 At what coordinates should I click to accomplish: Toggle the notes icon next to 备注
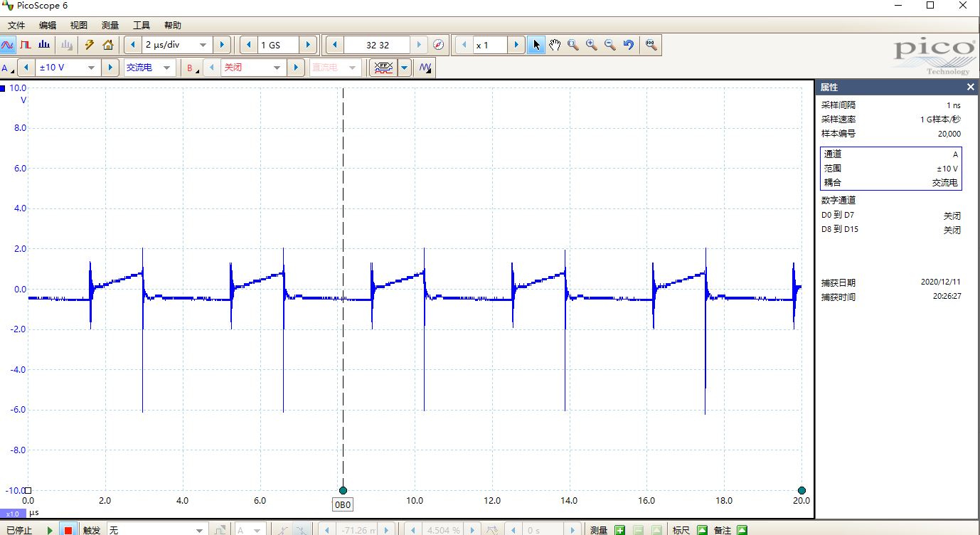[x=742, y=530]
